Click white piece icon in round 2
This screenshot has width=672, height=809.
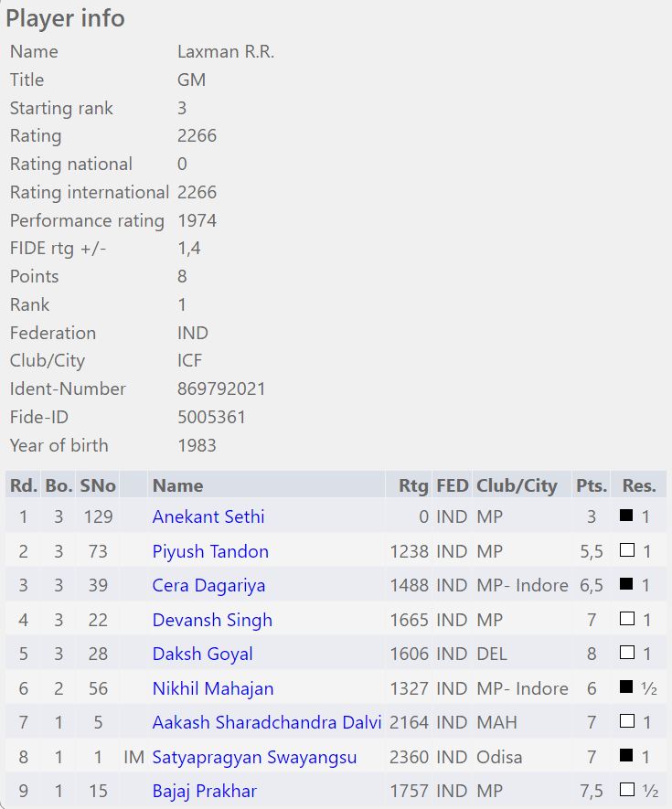click(626, 550)
